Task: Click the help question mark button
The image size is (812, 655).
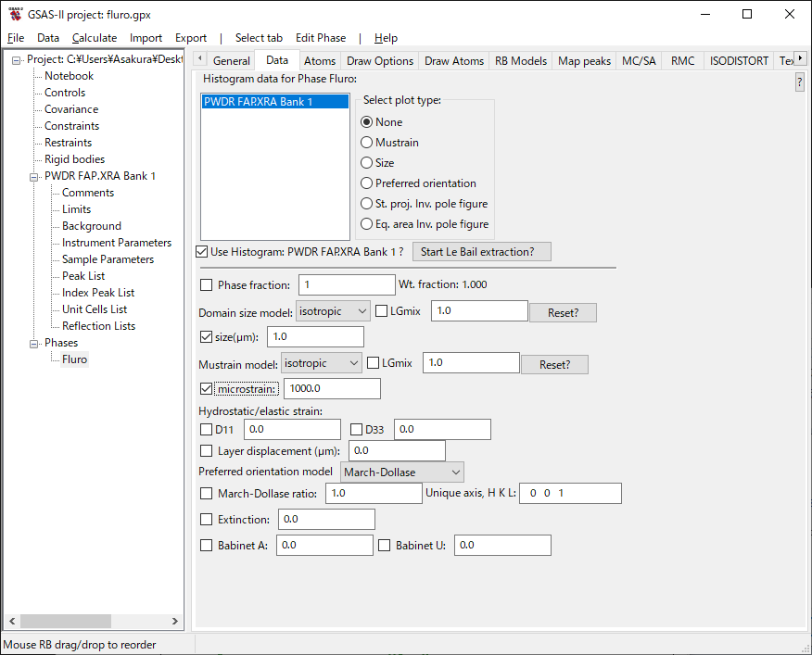Action: [x=799, y=82]
